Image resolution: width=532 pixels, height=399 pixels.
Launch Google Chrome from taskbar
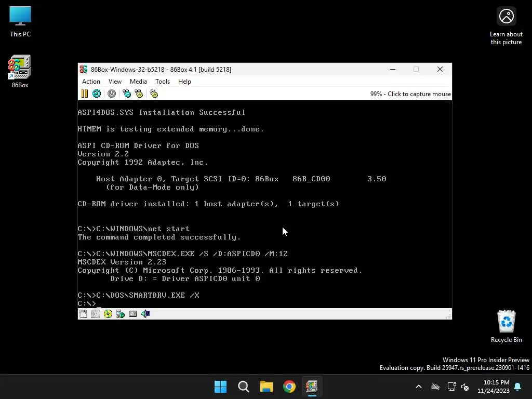click(289, 387)
